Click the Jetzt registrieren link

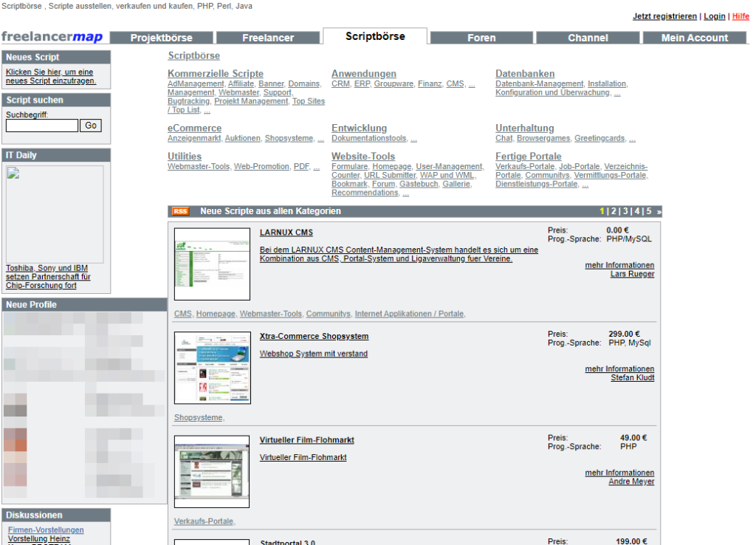664,16
